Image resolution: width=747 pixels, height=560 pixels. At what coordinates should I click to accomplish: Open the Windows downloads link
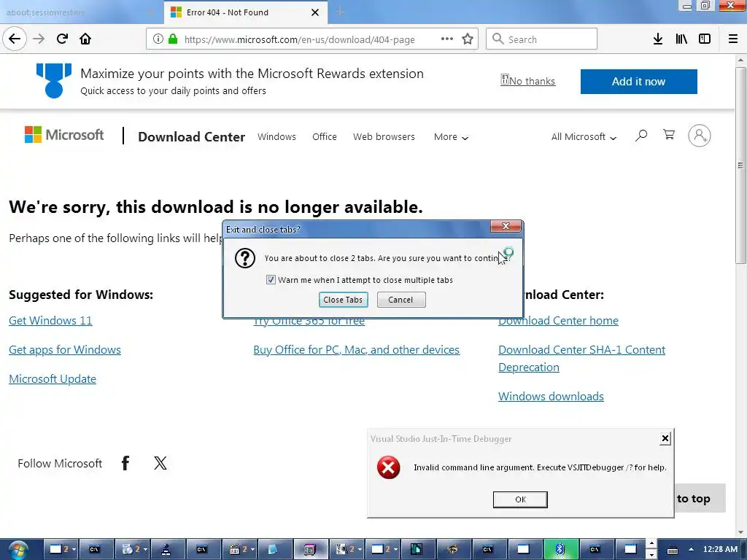coord(551,396)
